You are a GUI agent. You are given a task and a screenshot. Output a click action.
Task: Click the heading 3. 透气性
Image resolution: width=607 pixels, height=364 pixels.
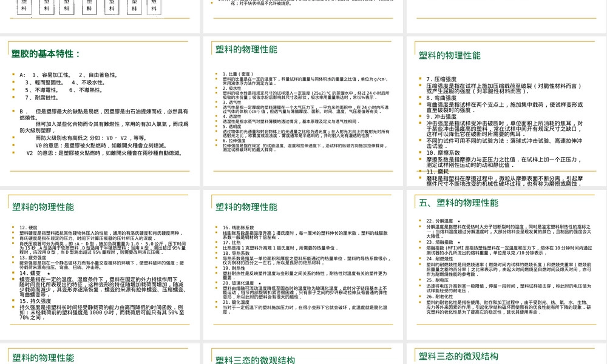[232, 103]
